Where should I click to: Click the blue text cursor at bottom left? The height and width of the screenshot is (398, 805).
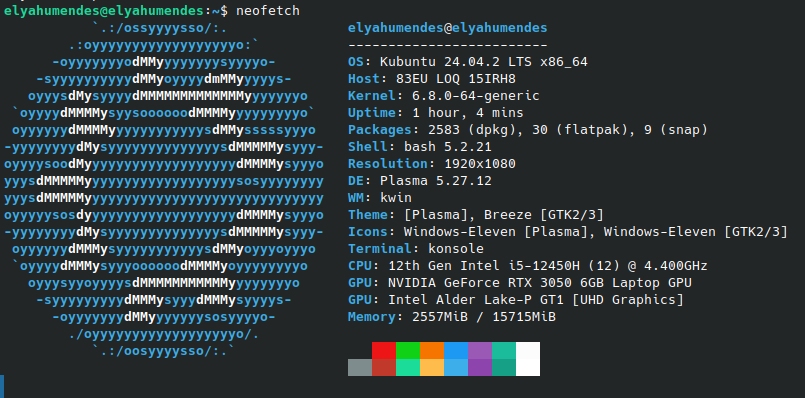coord(2,386)
